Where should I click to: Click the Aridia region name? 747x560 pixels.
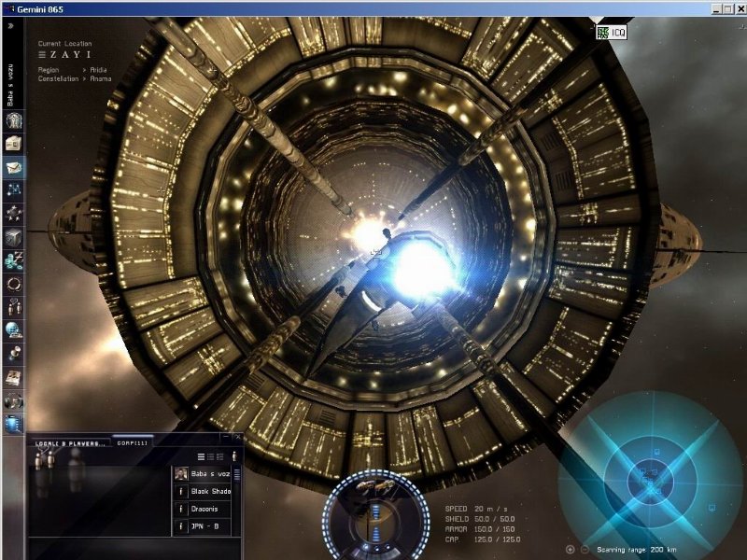(x=98, y=69)
